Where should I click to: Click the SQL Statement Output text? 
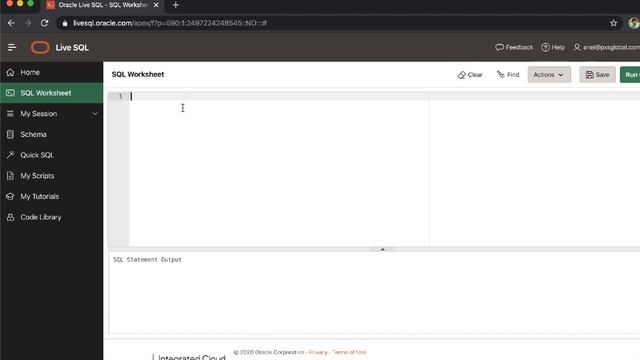click(147, 260)
